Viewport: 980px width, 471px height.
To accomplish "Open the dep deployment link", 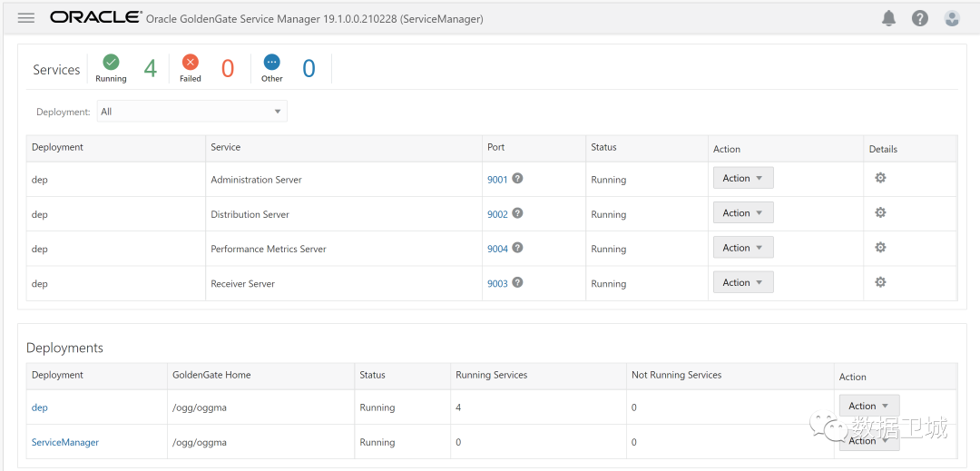I will pos(39,407).
